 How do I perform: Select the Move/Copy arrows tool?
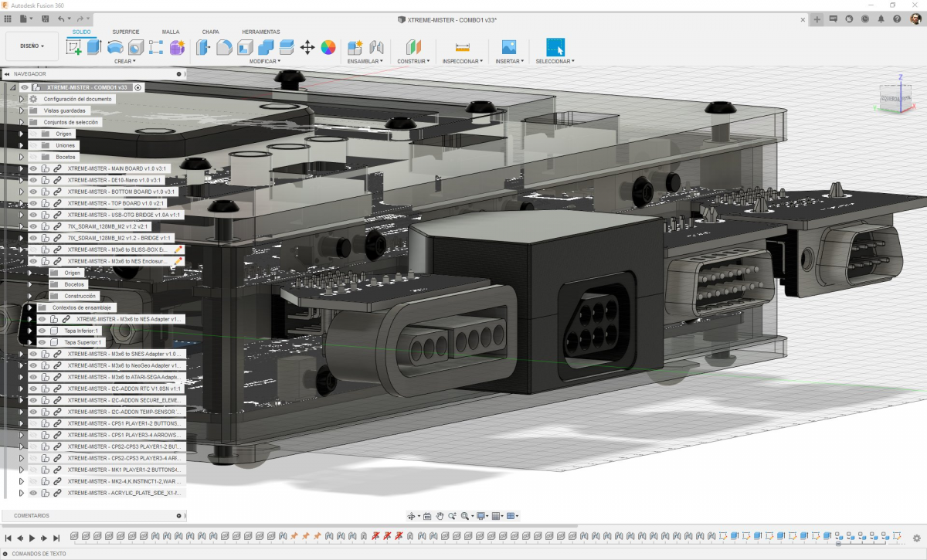pos(307,47)
